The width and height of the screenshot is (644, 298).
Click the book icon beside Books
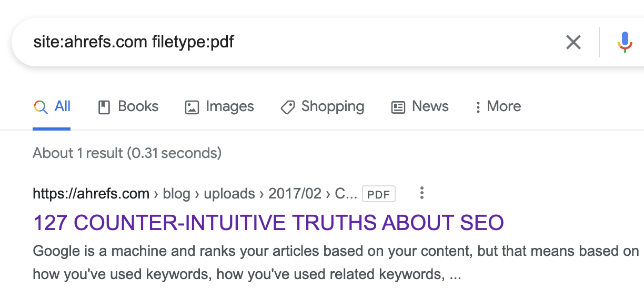(104, 107)
